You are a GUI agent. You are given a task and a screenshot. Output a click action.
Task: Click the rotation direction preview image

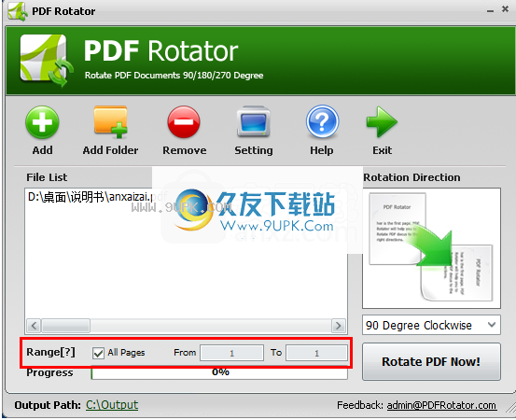coord(431,248)
